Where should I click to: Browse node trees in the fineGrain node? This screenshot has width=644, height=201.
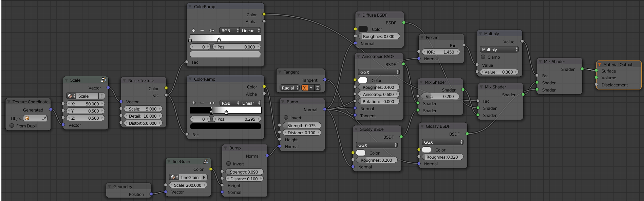pyautogui.click(x=174, y=177)
